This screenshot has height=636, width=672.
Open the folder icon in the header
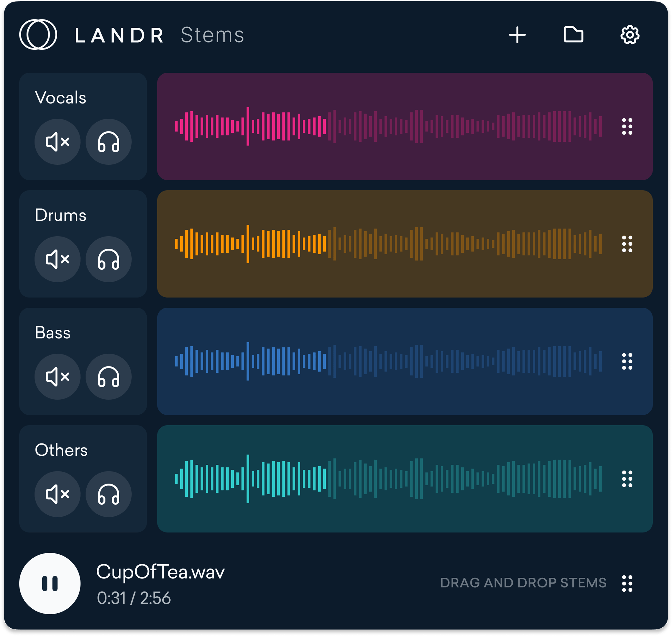click(x=573, y=35)
